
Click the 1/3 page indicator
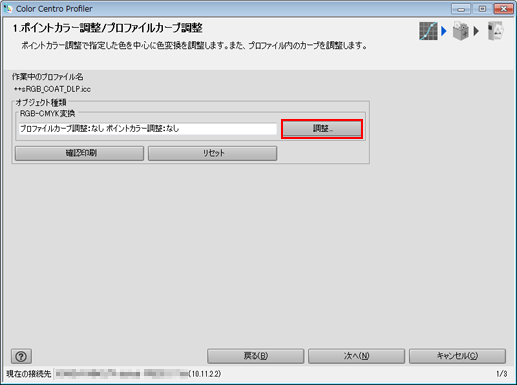pos(501,374)
